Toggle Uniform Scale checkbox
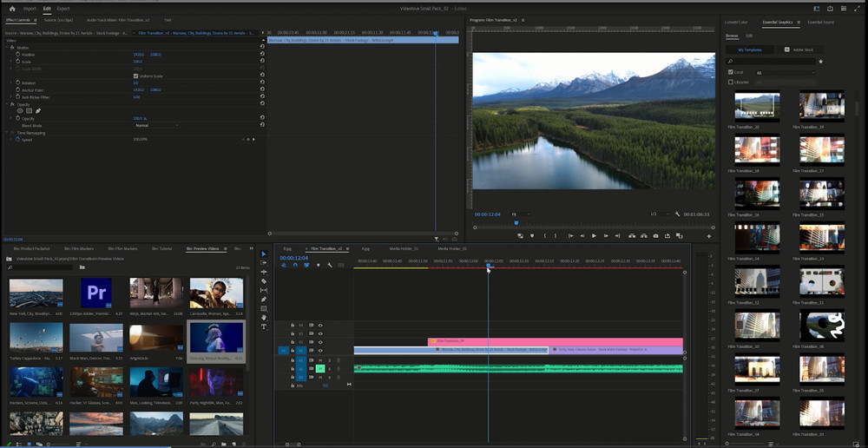 [135, 76]
